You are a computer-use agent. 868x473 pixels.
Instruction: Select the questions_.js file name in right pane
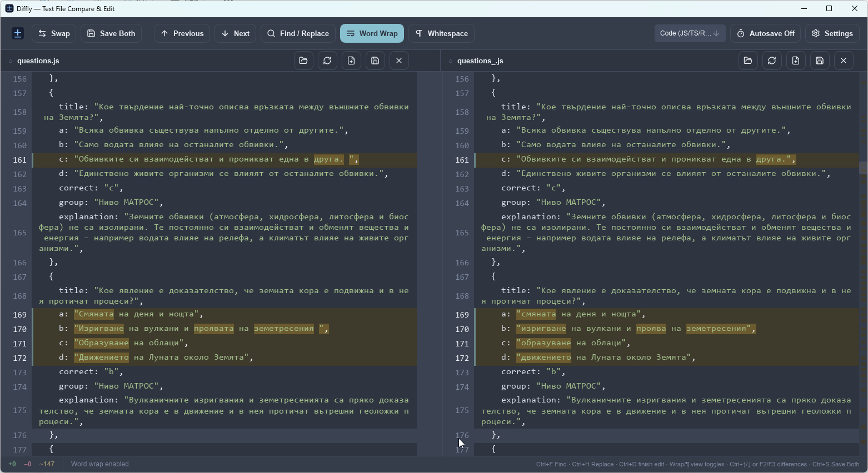pos(480,61)
